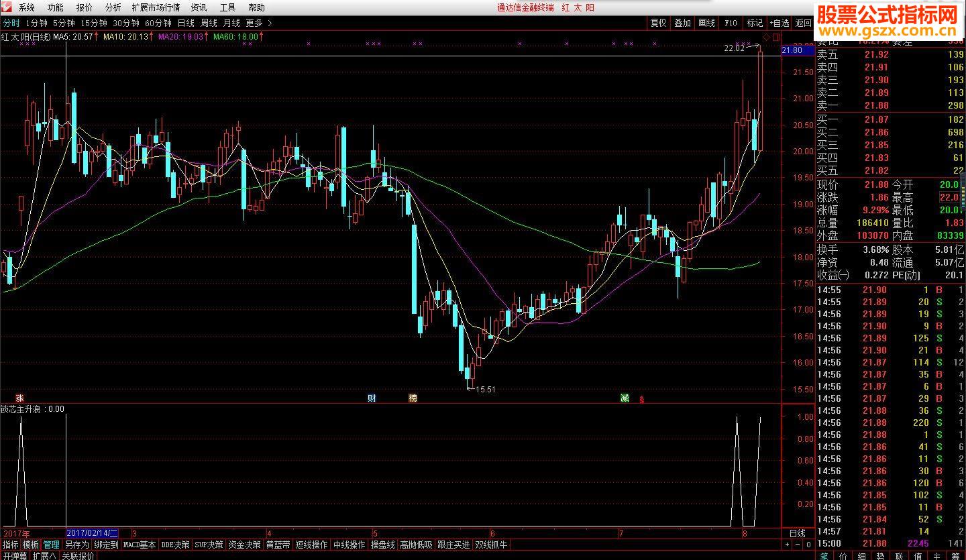Click the 画线 drawing button

tap(707, 23)
